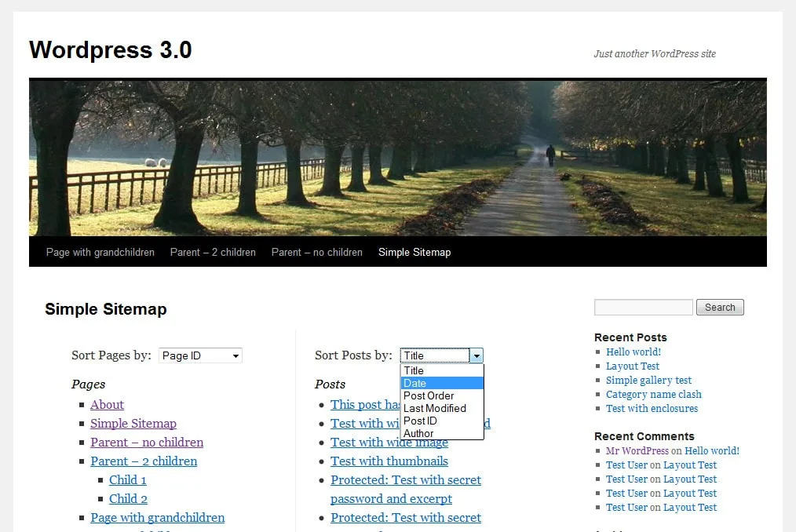Click Mr WordPress commenter link
Image resolution: width=796 pixels, height=532 pixels.
pyautogui.click(x=637, y=450)
